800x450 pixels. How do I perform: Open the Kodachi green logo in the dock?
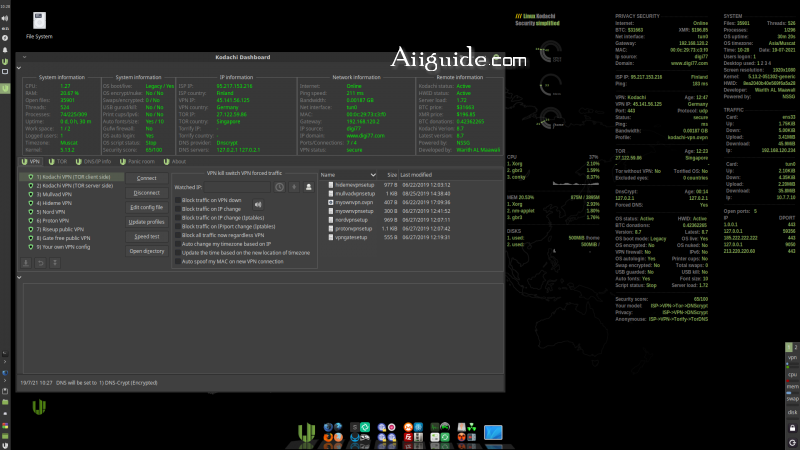tap(307, 434)
